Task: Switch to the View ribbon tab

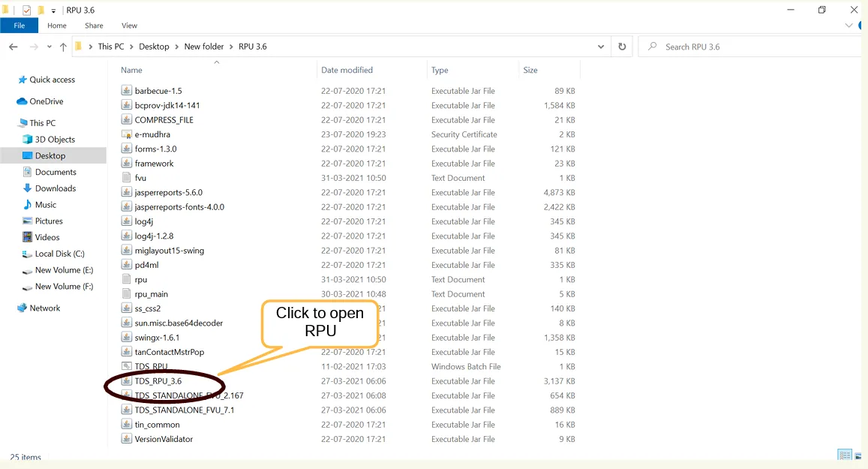Action: [x=130, y=26]
